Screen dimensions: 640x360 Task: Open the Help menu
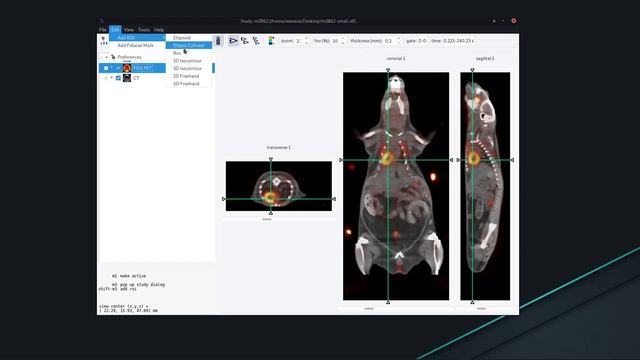[159, 30]
